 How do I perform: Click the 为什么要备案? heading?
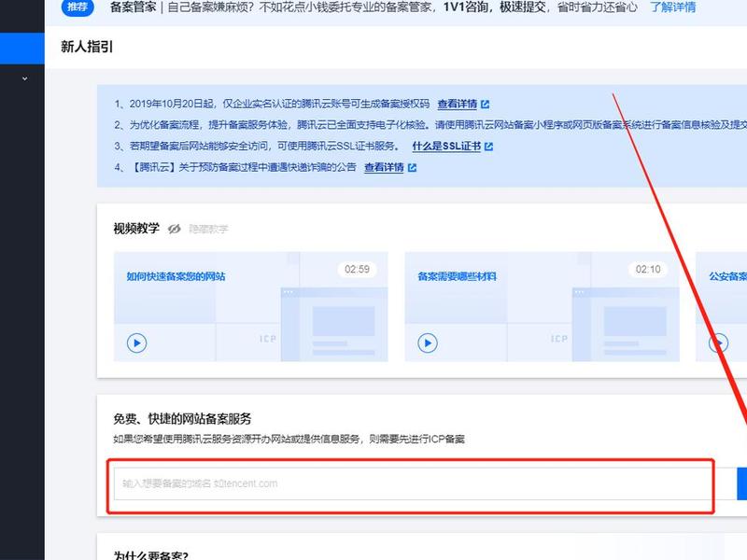pyautogui.click(x=151, y=555)
